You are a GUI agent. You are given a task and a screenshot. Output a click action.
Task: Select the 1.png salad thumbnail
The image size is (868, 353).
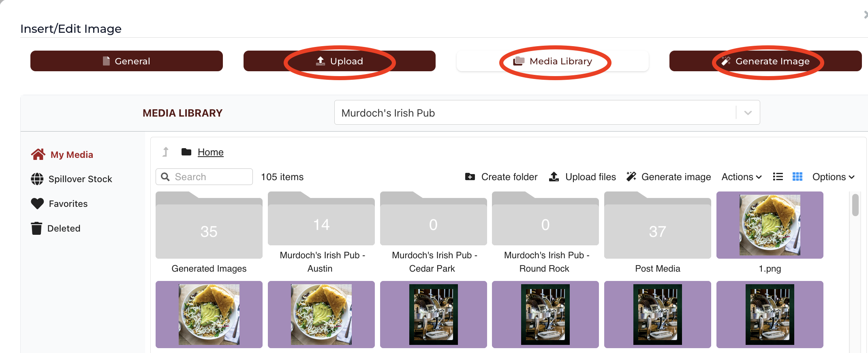coord(770,225)
